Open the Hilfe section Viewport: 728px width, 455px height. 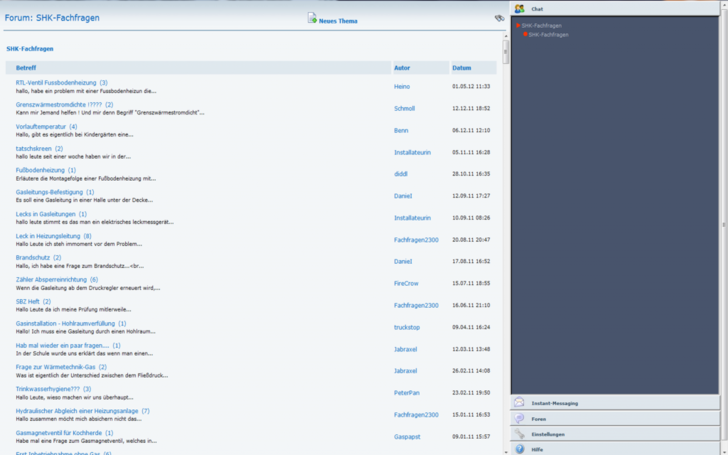[537, 449]
